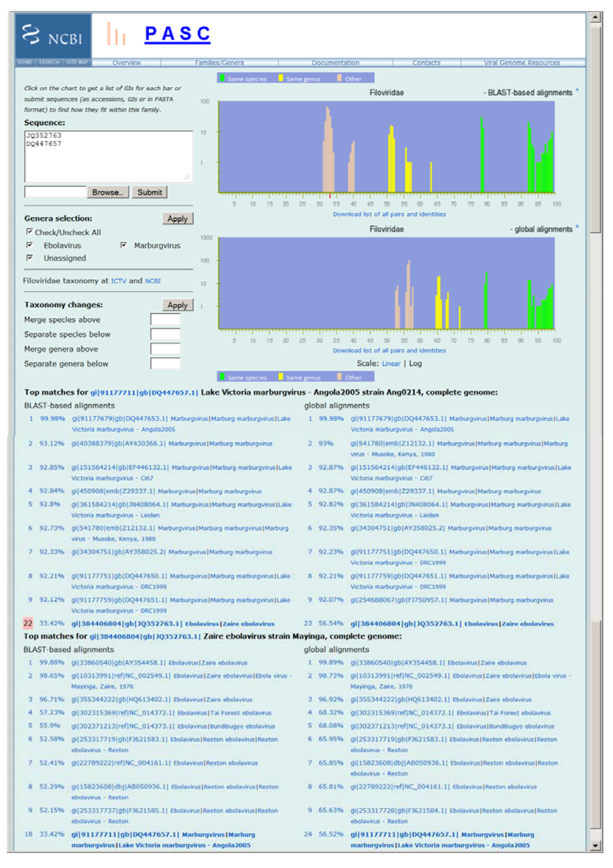Screen dimensions: 613x868
Task: Click the scrollbar down arrow
Action: tap(596, 846)
